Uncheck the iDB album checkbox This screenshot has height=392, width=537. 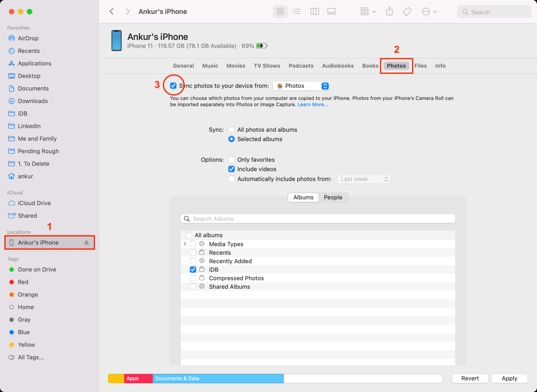193,269
